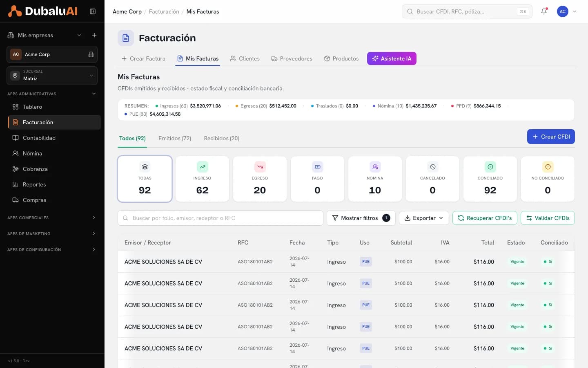Click the Emisor / Receptor column header
This screenshot has width=588, height=368.
pos(148,242)
